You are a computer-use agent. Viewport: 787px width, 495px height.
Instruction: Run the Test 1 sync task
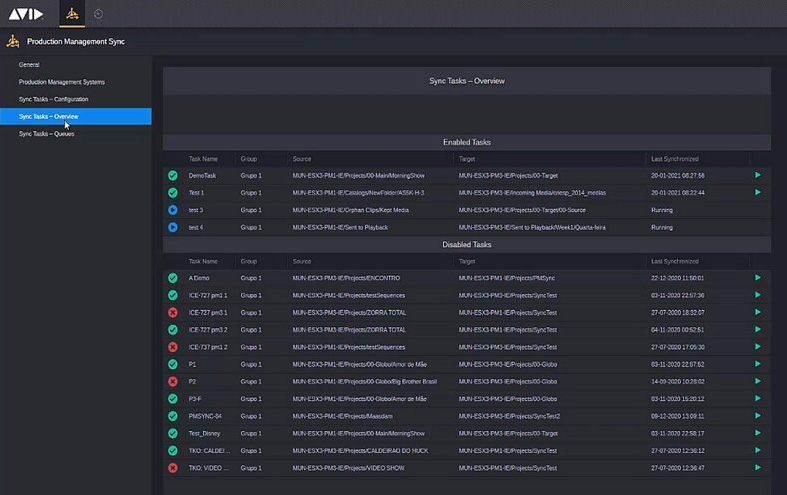758,192
